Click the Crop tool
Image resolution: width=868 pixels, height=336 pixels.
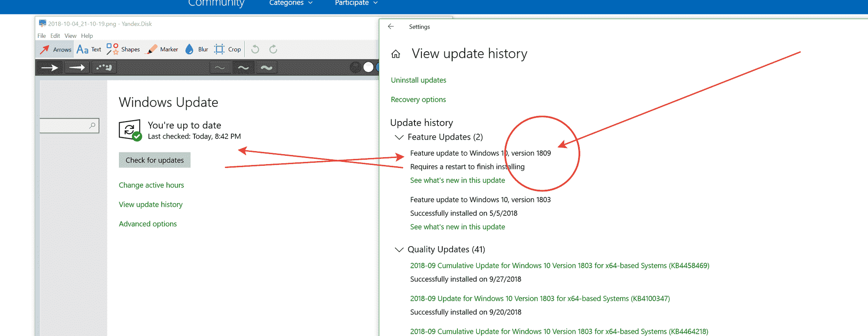228,49
